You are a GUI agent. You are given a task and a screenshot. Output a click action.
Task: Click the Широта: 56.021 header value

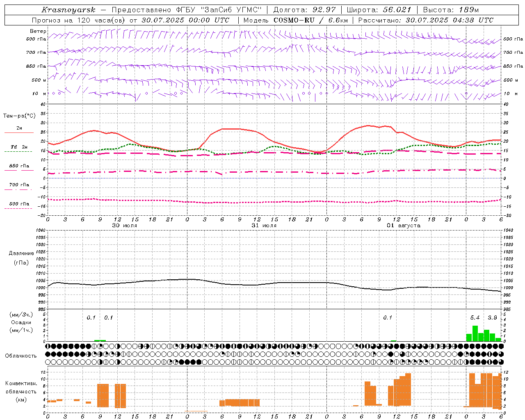379,10
